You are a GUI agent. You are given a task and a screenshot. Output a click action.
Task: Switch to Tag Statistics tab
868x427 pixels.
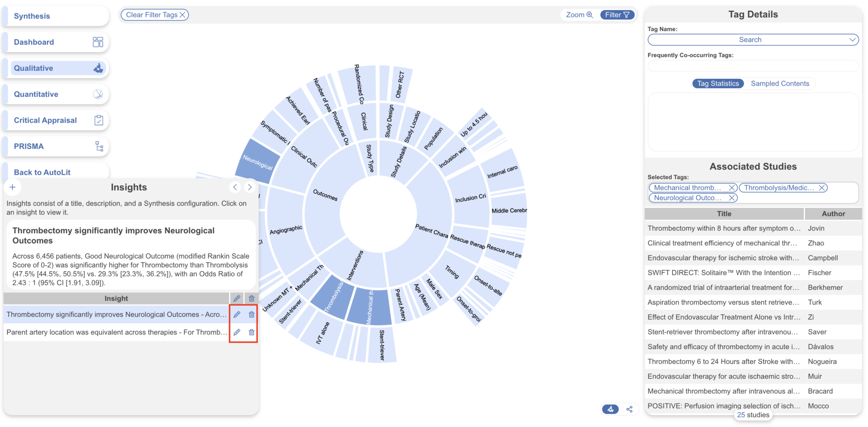click(x=718, y=84)
